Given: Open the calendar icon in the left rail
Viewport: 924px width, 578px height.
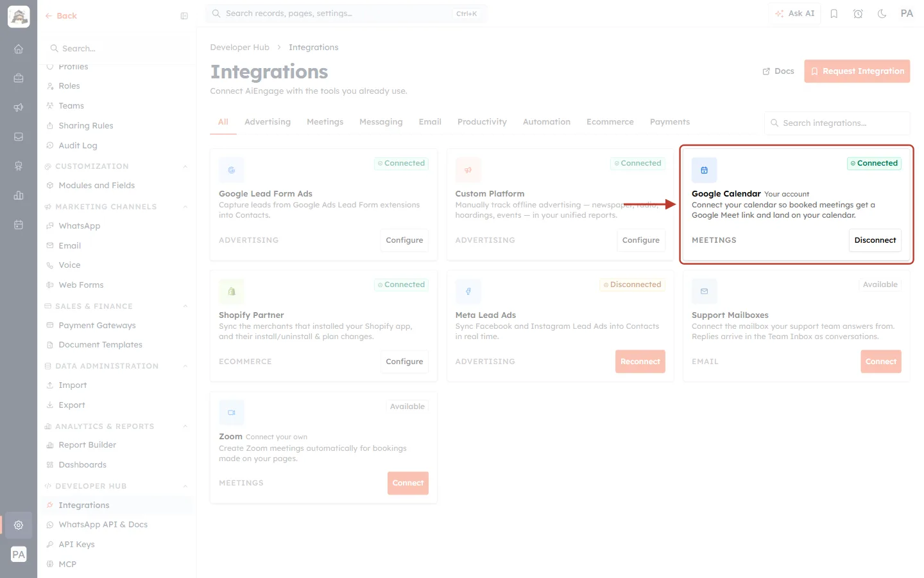Looking at the screenshot, I should click(x=19, y=225).
